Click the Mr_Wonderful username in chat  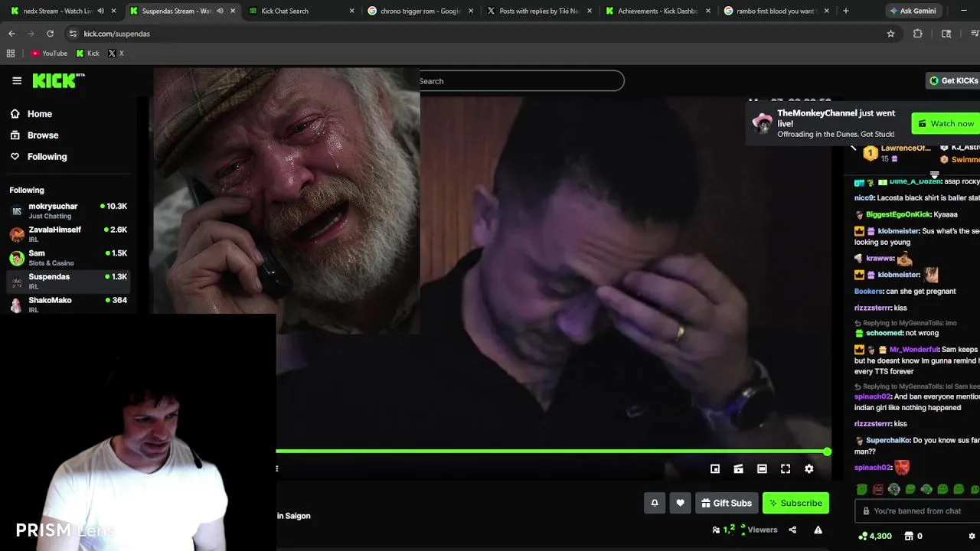pyautogui.click(x=914, y=350)
